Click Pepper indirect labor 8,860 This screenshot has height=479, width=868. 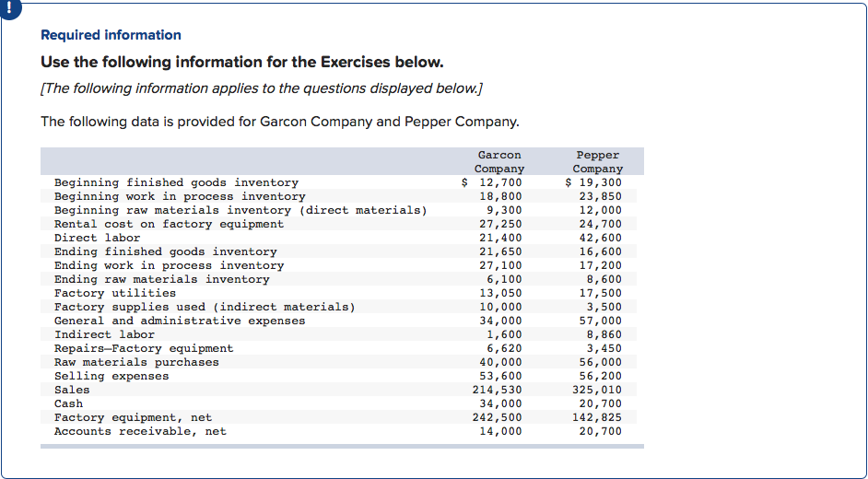coord(604,334)
